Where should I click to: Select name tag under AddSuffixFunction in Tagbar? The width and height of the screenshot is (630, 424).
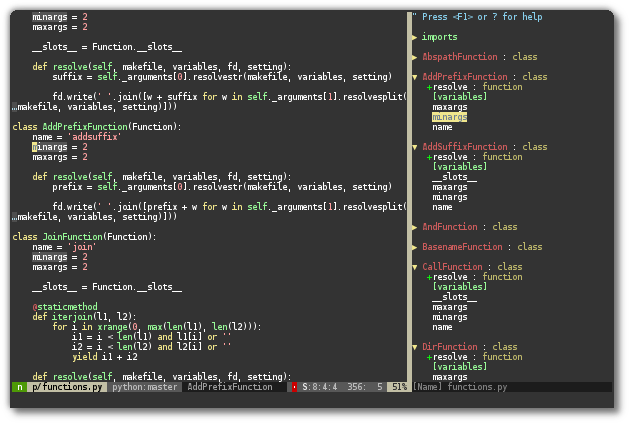point(442,207)
